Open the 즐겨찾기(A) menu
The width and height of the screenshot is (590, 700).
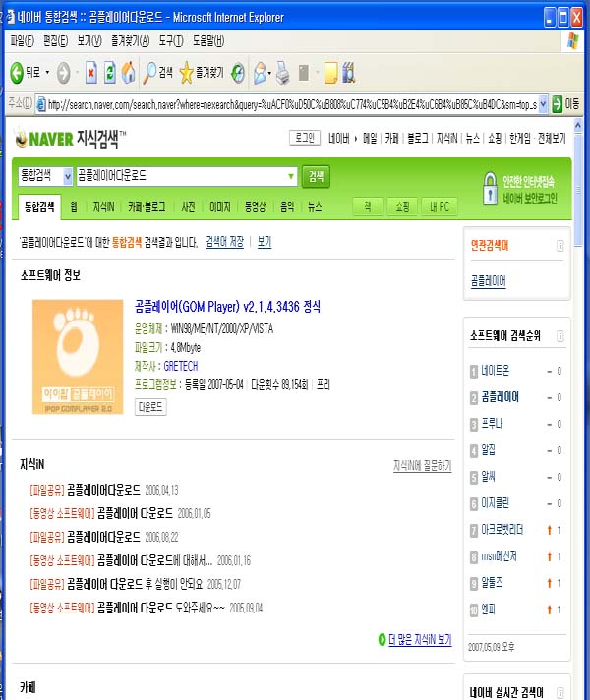click(x=131, y=41)
